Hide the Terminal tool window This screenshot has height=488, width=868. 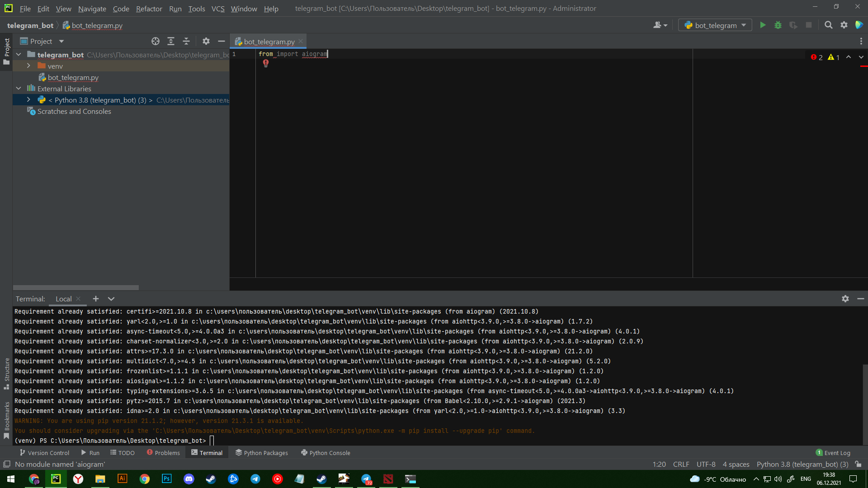(861, 299)
